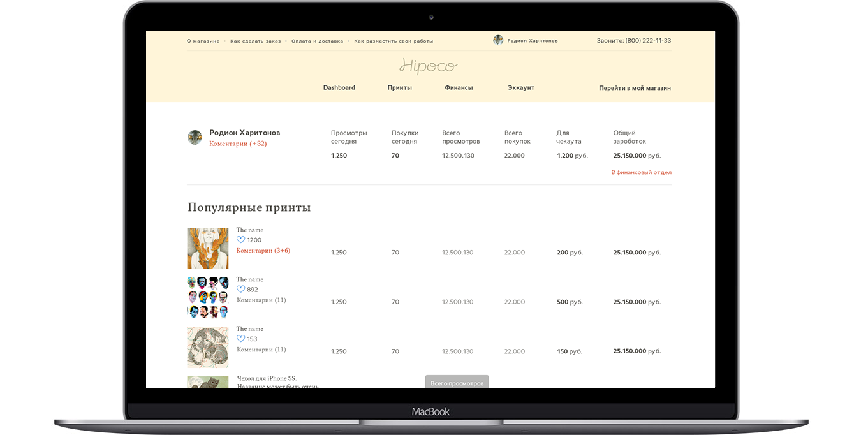
Task: Open Как разместить свои работы link
Action: 394,41
